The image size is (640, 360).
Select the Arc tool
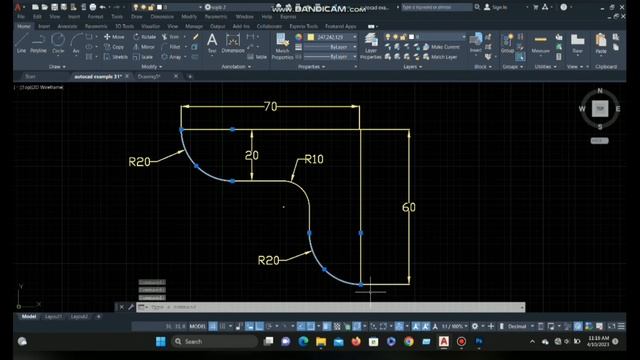[x=76, y=43]
